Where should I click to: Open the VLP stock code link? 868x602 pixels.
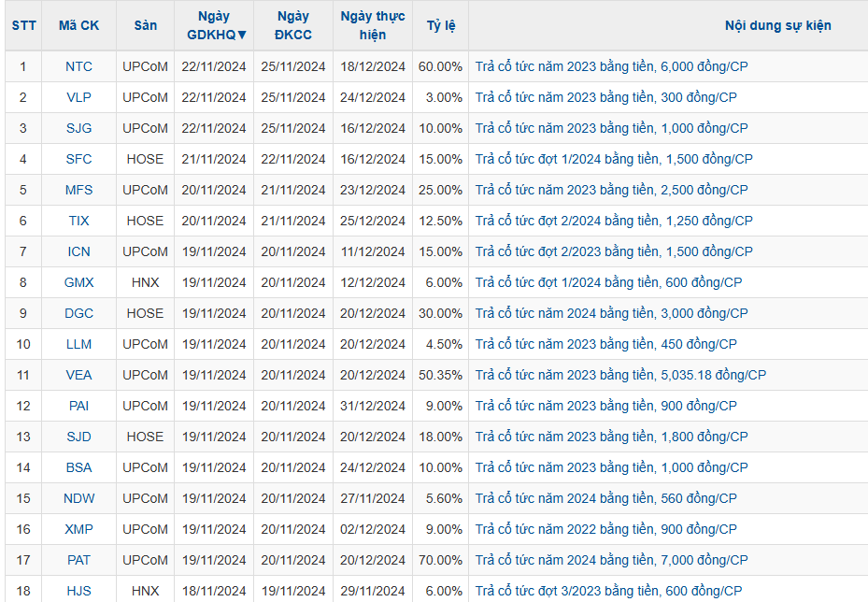click(x=78, y=97)
